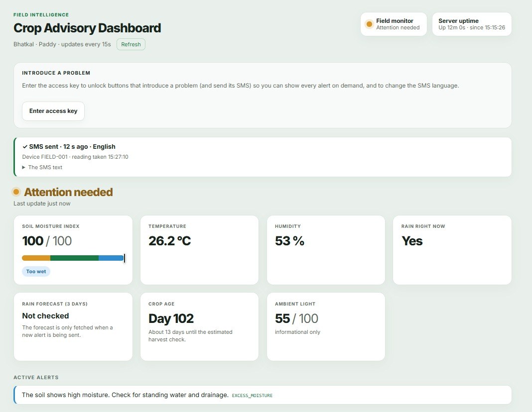Viewport: 532px width, 412px height.
Task: Click the soil moisture index bar
Action: click(73, 258)
